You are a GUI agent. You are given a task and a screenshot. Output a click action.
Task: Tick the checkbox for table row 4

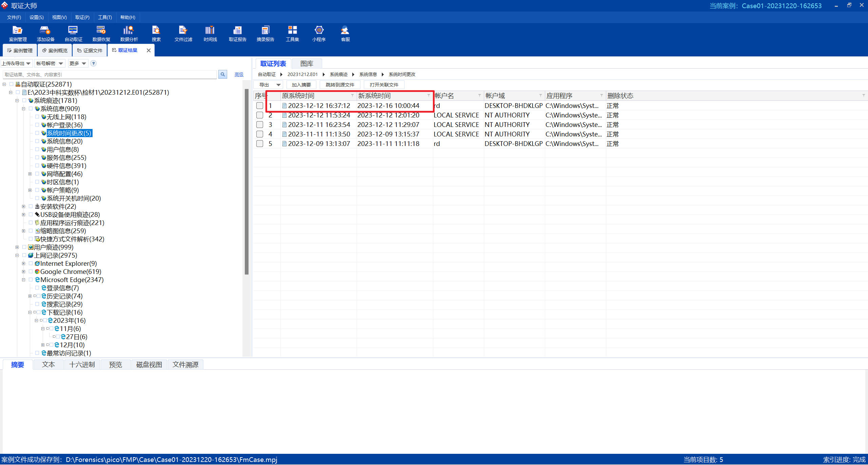click(x=260, y=134)
